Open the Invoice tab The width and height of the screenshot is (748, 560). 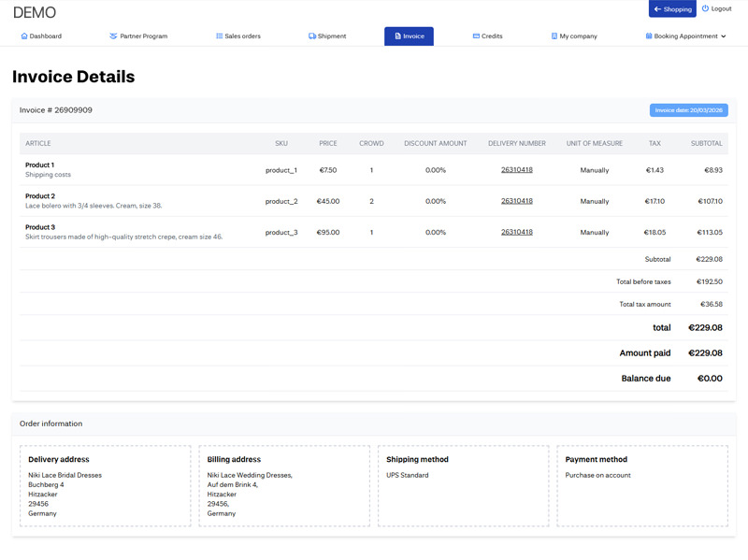point(409,36)
